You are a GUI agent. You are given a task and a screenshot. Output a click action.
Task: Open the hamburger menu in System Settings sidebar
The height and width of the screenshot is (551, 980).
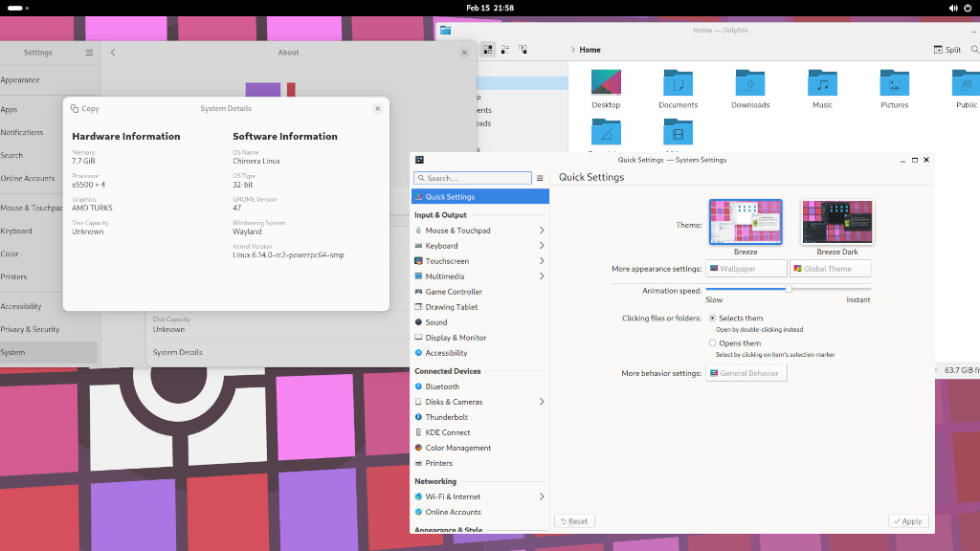click(x=540, y=178)
